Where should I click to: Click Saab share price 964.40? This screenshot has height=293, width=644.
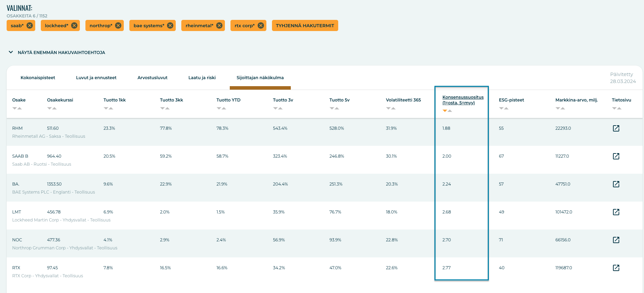54,156
